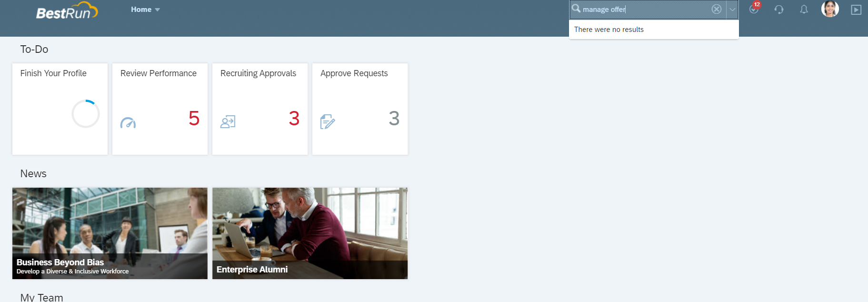Click into the manage offer search field

pyautogui.click(x=645, y=10)
